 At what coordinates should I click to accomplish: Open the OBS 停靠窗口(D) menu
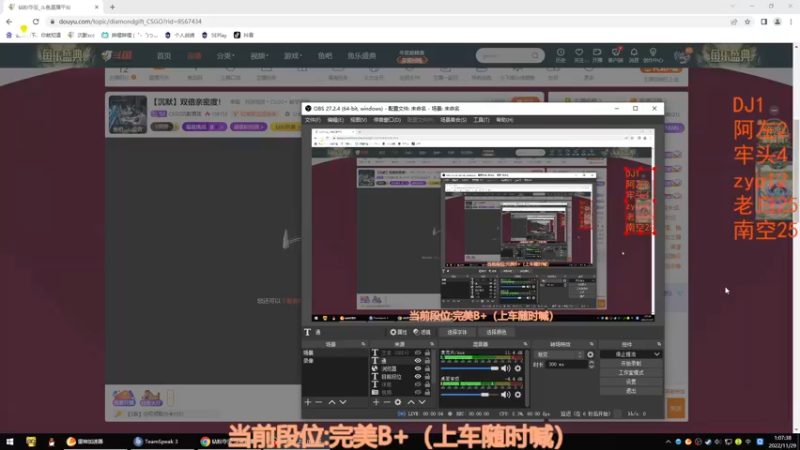[387, 120]
